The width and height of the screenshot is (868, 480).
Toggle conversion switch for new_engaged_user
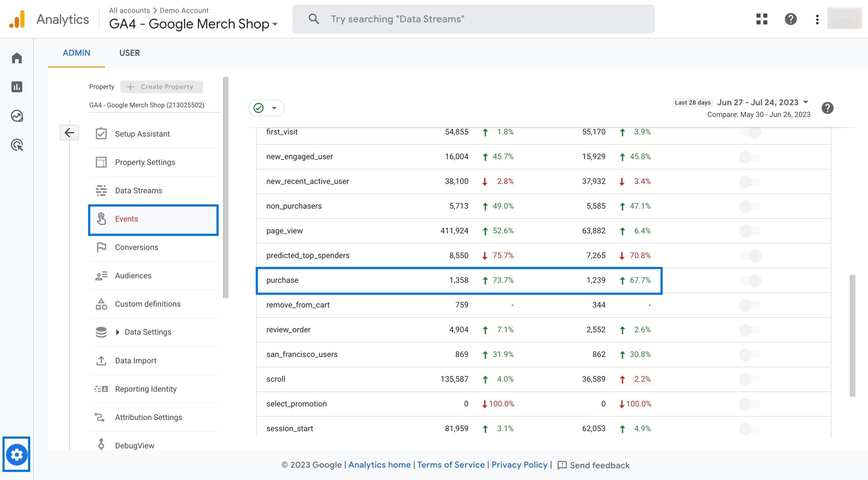(750, 157)
